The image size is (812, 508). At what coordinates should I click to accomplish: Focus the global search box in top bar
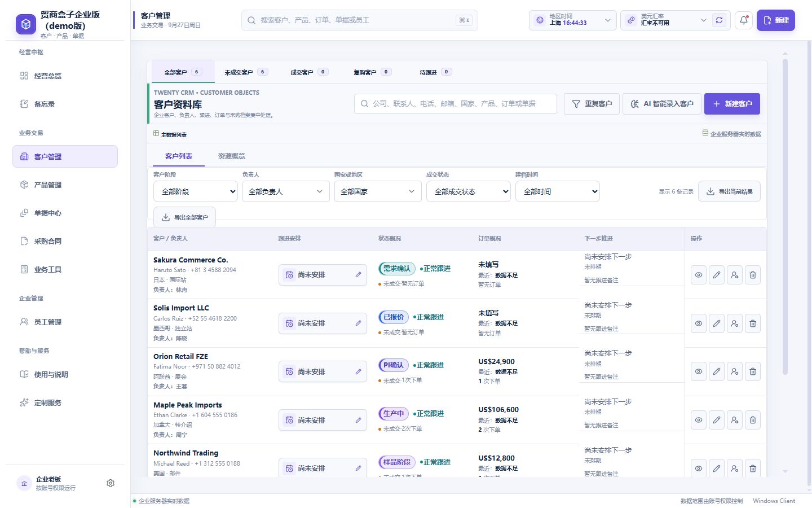360,20
